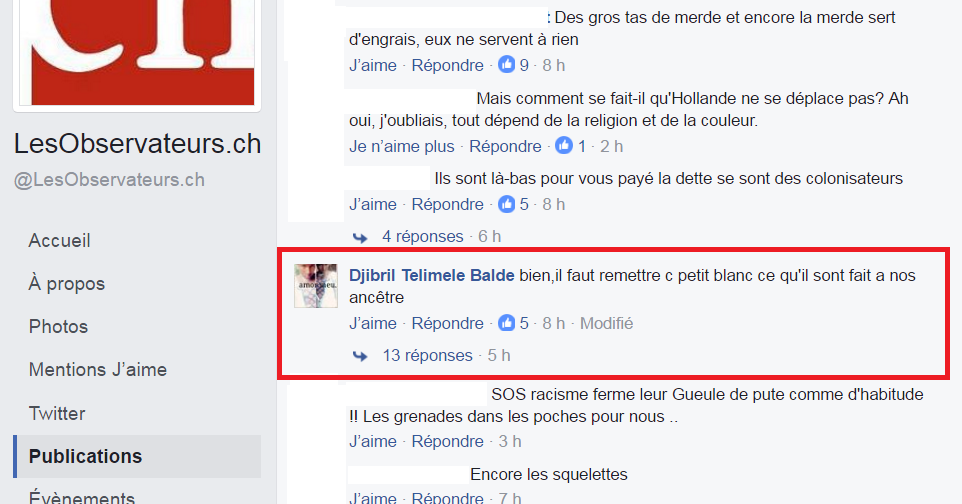Open the LesObservateurs.ch page logo
Image resolution: width=962 pixels, height=504 pixels.
tap(137, 53)
